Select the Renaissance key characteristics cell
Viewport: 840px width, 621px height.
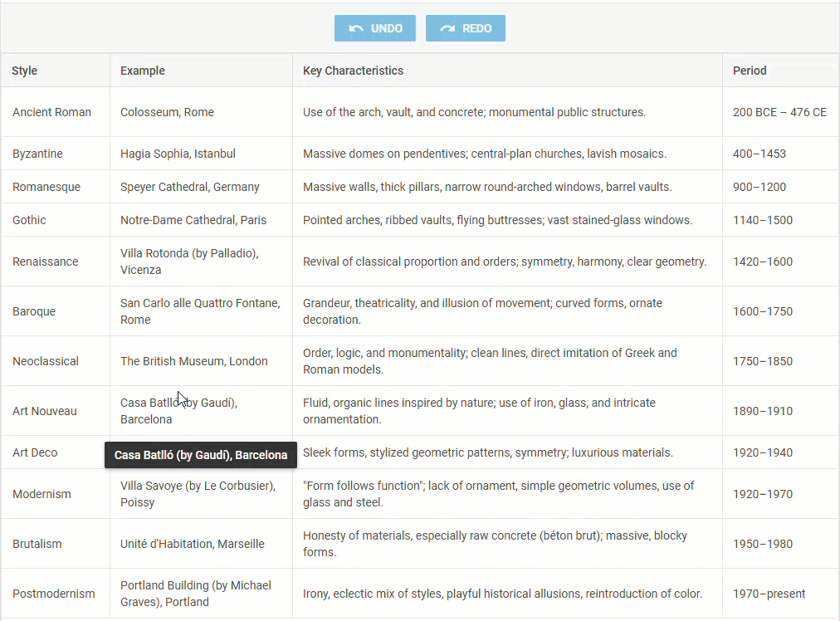click(x=505, y=262)
